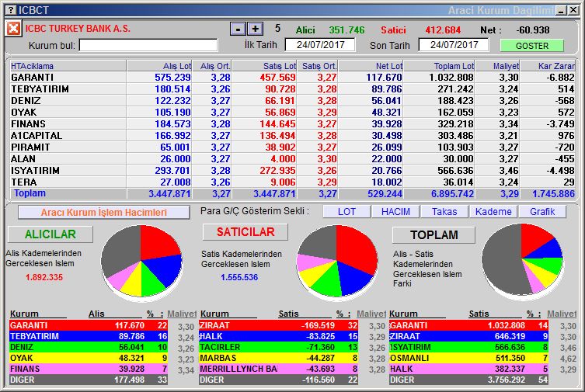Click pink HALK 382.337 total row
This screenshot has height=392, width=585.
(468, 369)
